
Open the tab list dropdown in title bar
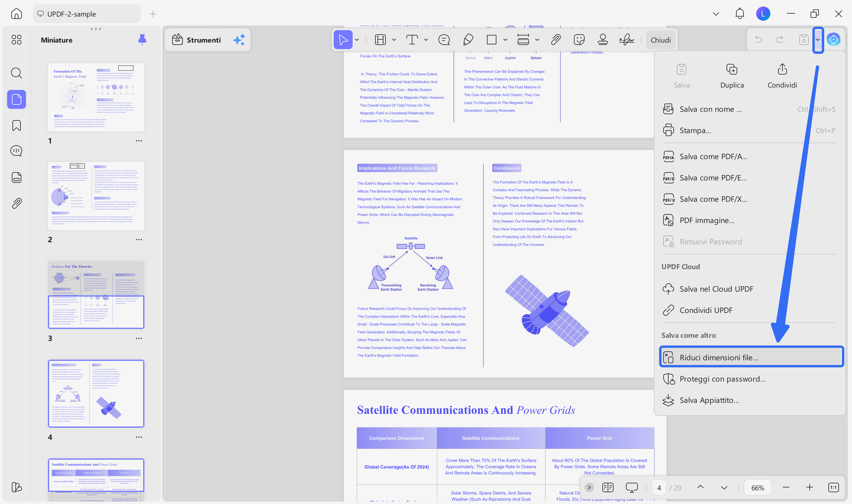tap(716, 14)
